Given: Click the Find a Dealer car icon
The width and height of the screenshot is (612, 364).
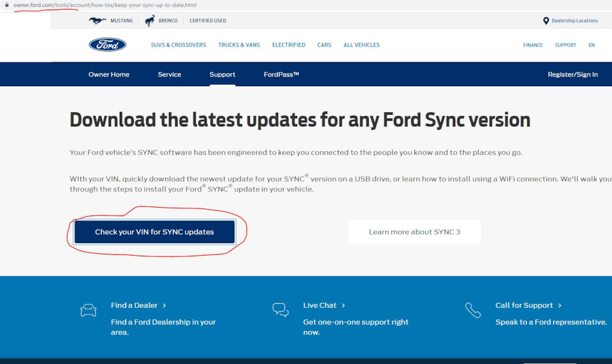Looking at the screenshot, I should click(88, 310).
